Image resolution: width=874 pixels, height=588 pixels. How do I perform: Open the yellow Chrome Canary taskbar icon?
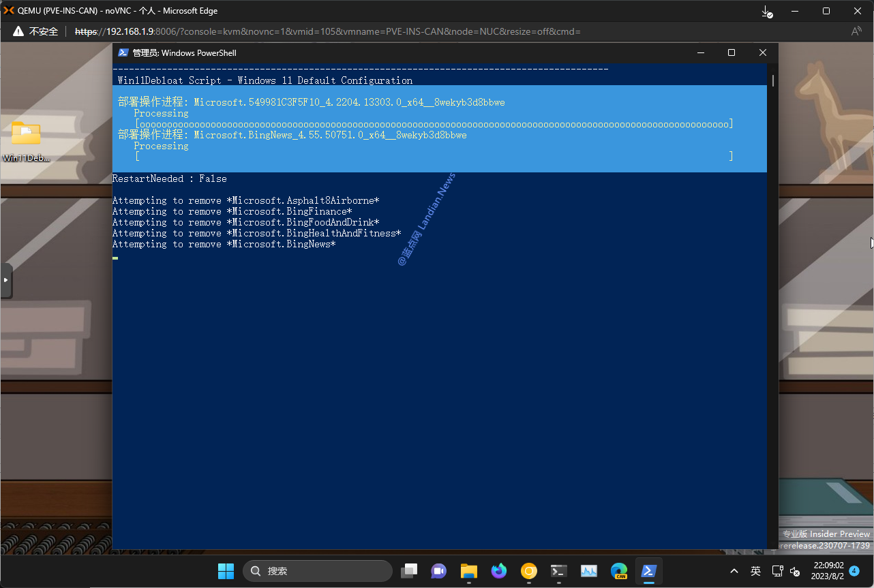coord(529,571)
